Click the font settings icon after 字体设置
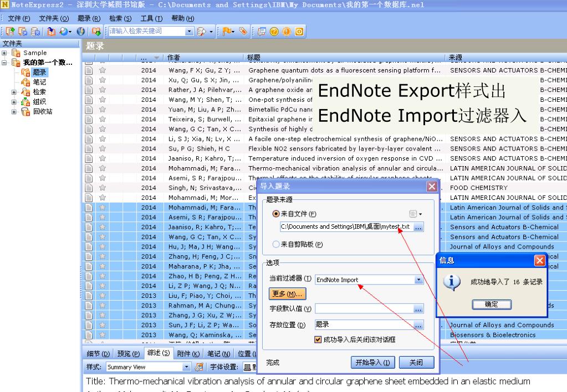 [x=247, y=367]
